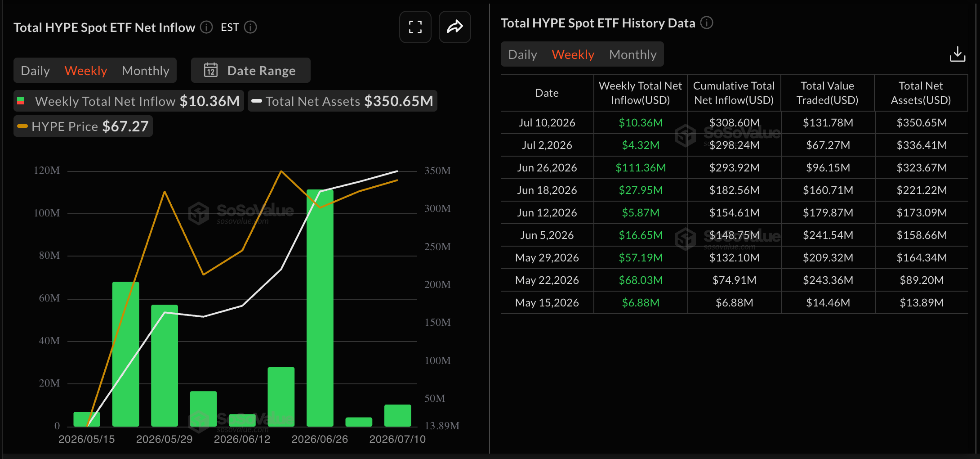Viewport: 980px width, 459px height.
Task: Click the white Total Net Assets legend marker
Action: pyautogui.click(x=257, y=101)
